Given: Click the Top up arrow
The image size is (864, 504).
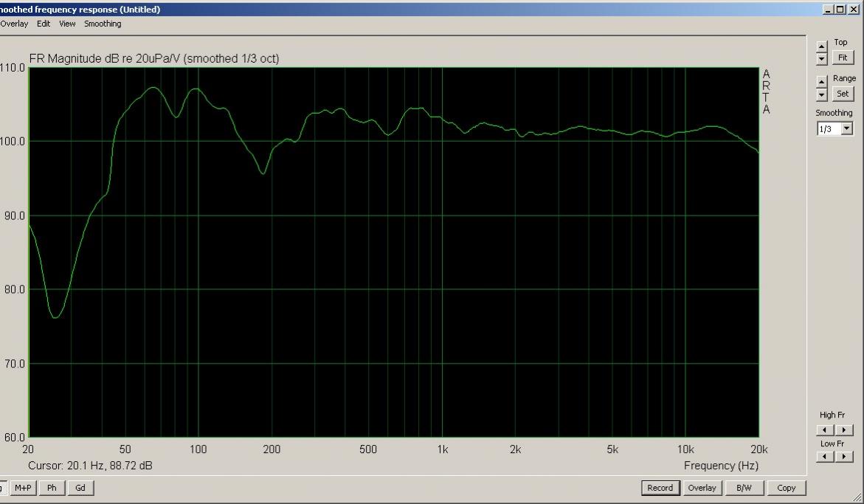Looking at the screenshot, I should 821,46.
